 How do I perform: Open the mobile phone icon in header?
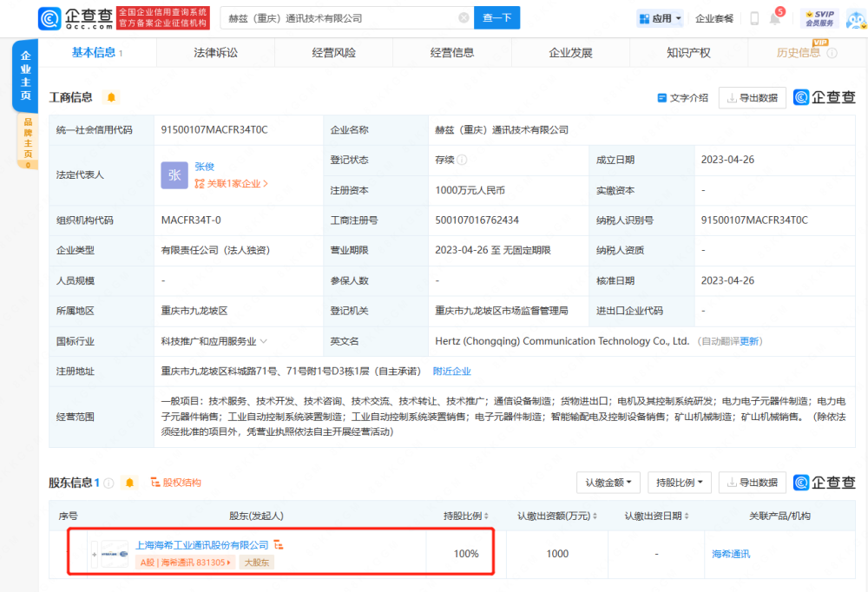pos(754,18)
